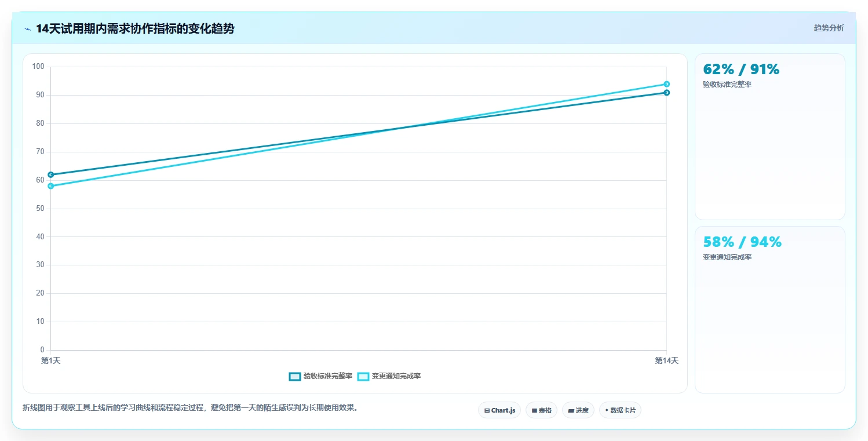Click the 58% / 94% stat value
Image resolution: width=868 pixels, height=441 pixels.
(x=742, y=242)
